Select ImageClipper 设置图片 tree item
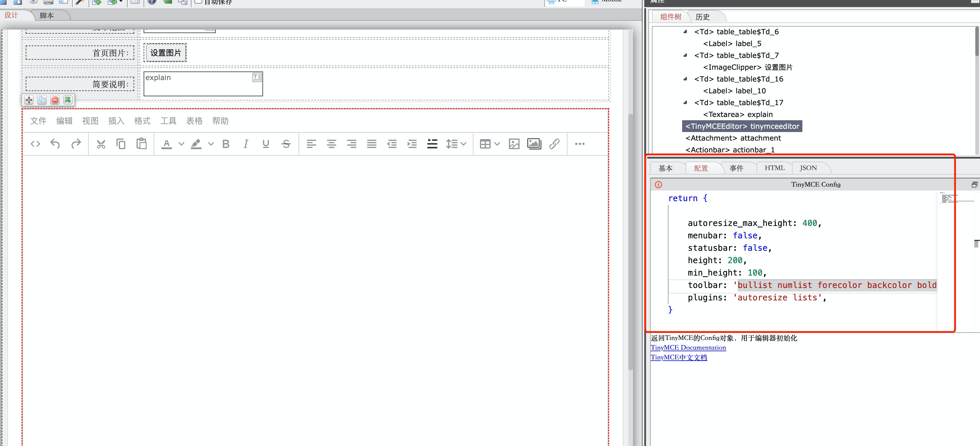Image resolution: width=980 pixels, height=446 pixels. [x=747, y=67]
